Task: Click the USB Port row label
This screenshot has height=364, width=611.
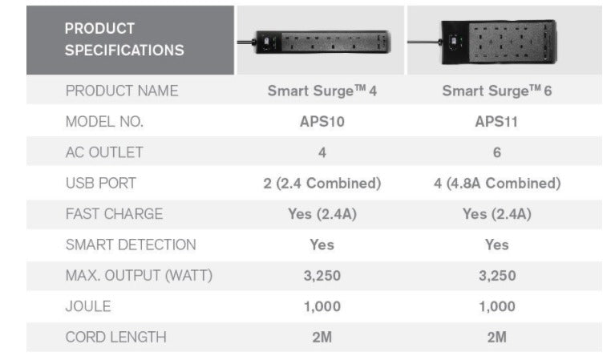Action: pyautogui.click(x=101, y=183)
